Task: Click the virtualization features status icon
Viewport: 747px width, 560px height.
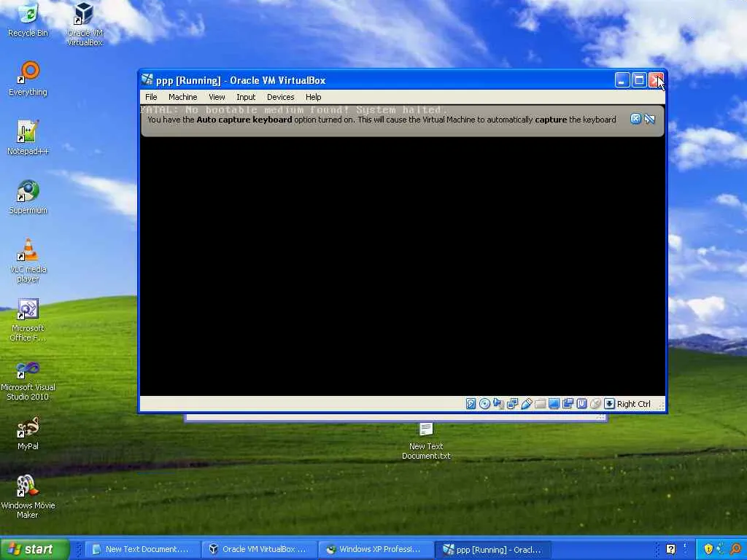Action: (x=581, y=404)
